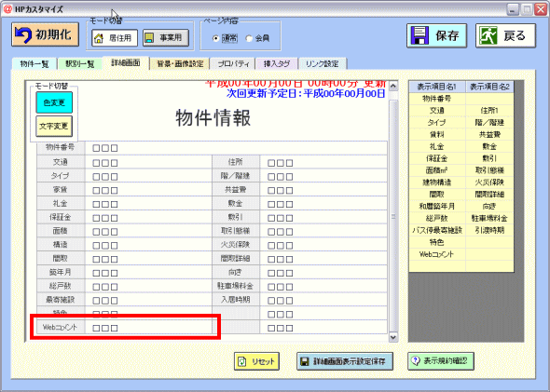Image resolution: width=550 pixels, height=392 pixels.
Task: Select the 会員 radio button
Action: (x=249, y=38)
